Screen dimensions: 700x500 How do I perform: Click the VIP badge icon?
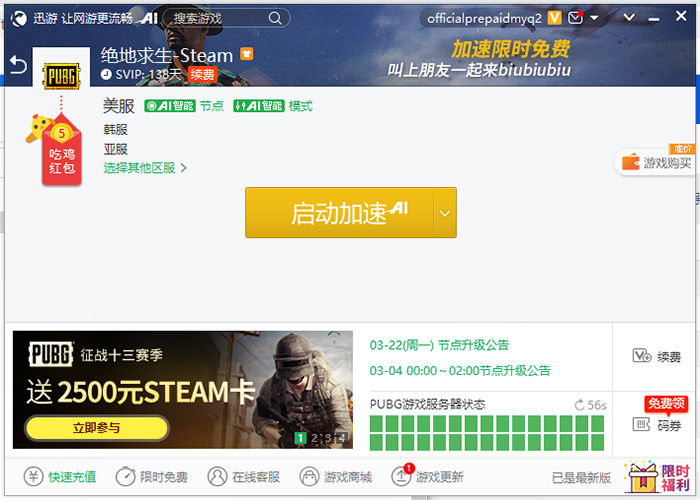pos(554,18)
